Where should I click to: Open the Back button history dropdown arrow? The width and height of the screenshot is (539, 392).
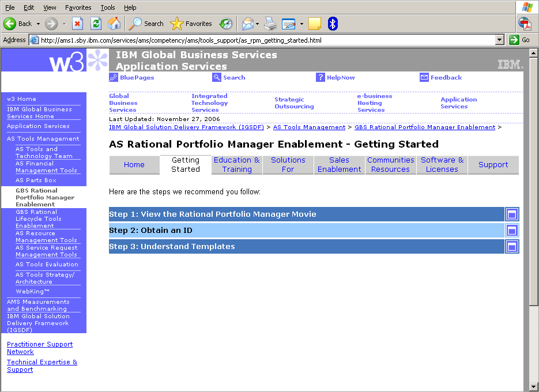(x=38, y=24)
